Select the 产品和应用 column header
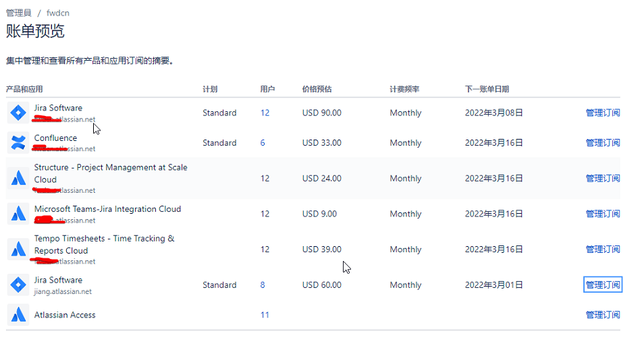The image size is (644, 352). point(24,89)
